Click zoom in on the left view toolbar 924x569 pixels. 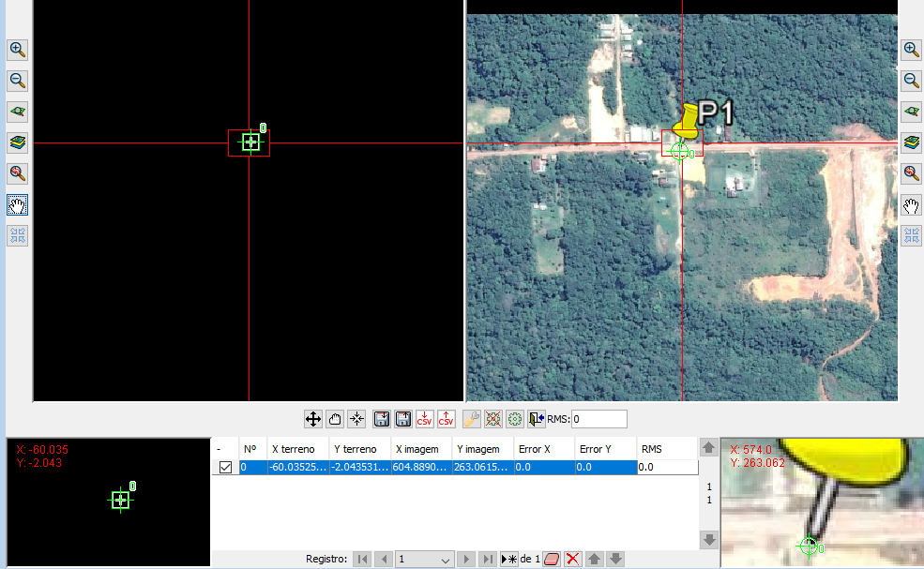pyautogui.click(x=17, y=50)
